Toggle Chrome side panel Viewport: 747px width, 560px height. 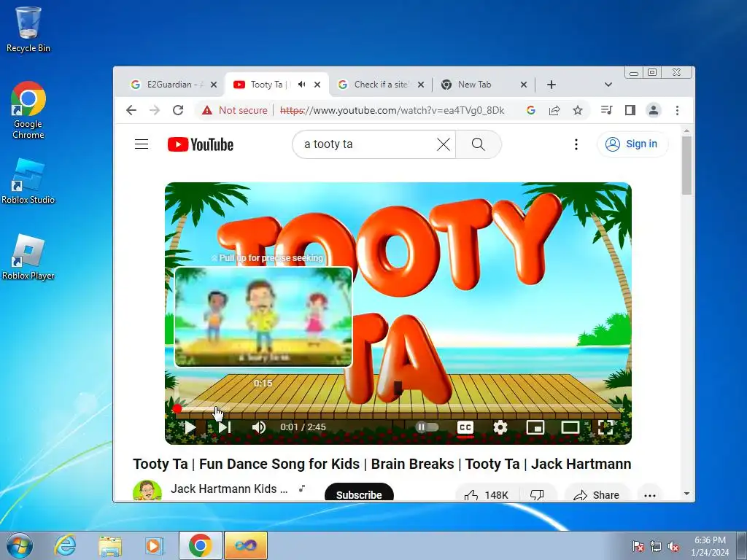pos(630,111)
